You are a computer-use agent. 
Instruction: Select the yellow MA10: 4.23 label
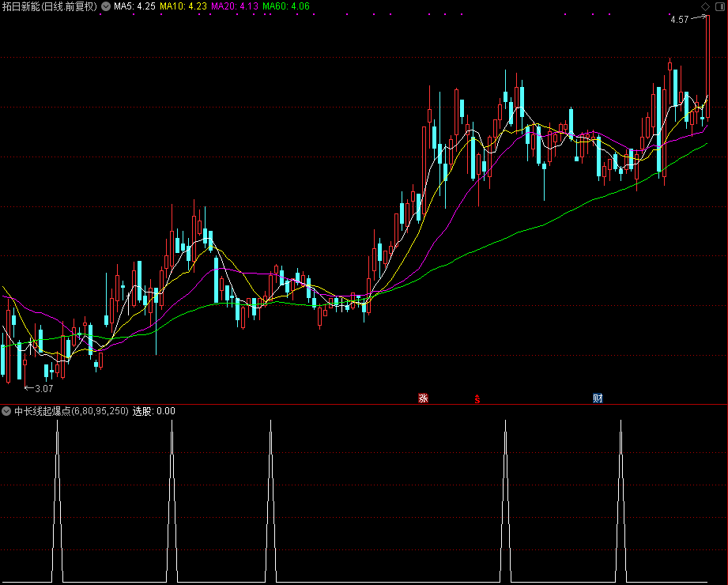(x=183, y=6)
